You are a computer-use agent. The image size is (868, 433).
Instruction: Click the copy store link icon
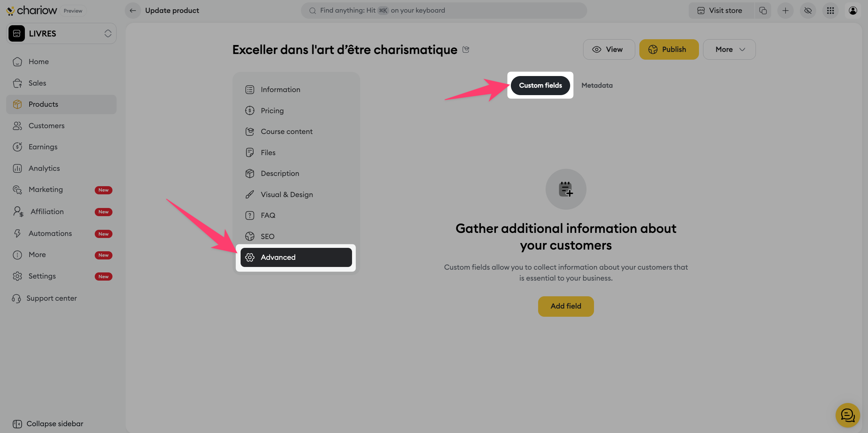(x=763, y=11)
